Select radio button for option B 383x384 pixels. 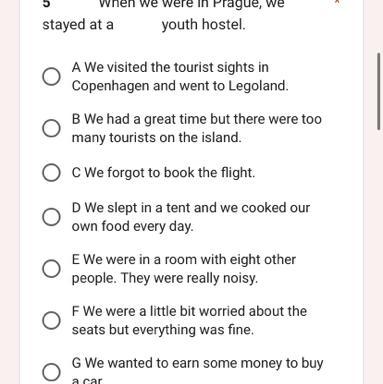click(x=51, y=128)
